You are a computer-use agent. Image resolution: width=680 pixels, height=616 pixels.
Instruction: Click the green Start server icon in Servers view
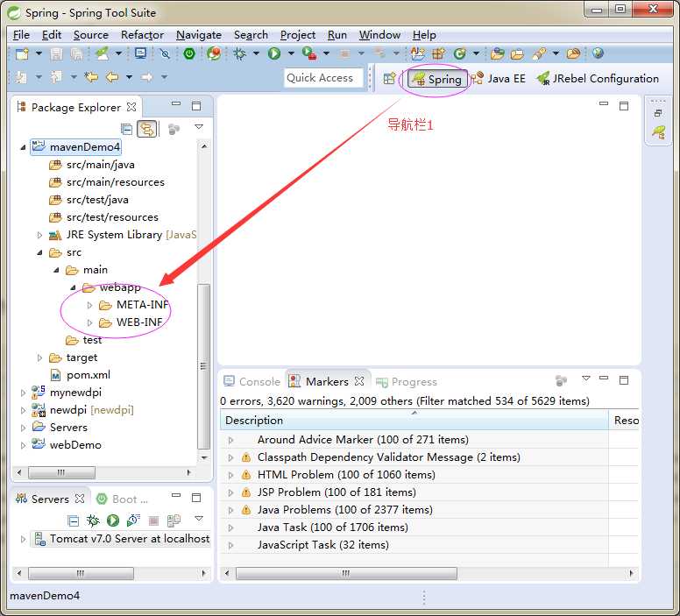[x=113, y=520]
